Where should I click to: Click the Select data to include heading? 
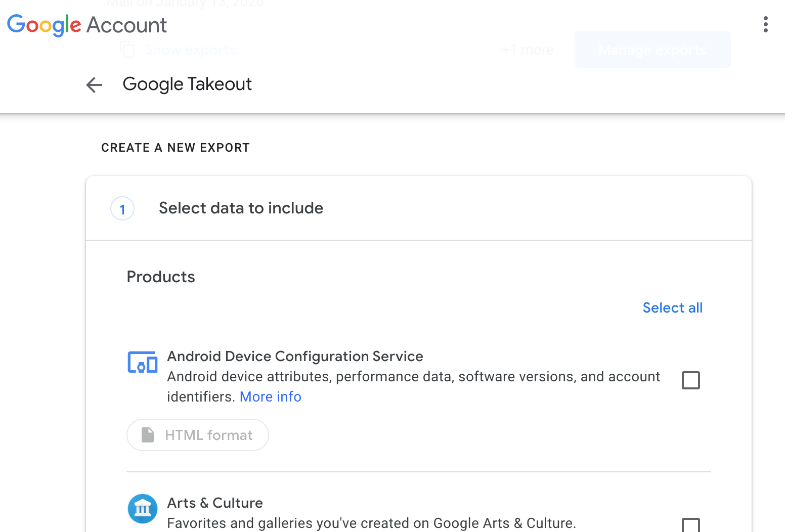tap(241, 208)
